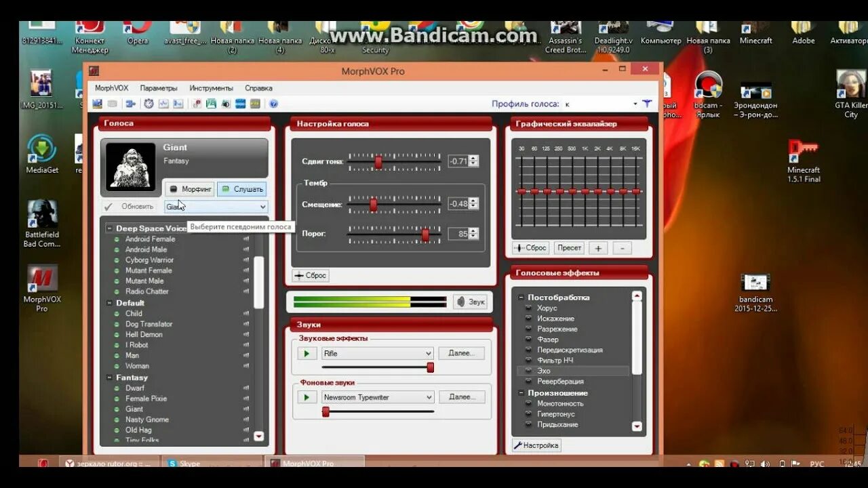Open the rutor.org browser taskbar item
The height and width of the screenshot is (488, 868).
[x=108, y=463]
